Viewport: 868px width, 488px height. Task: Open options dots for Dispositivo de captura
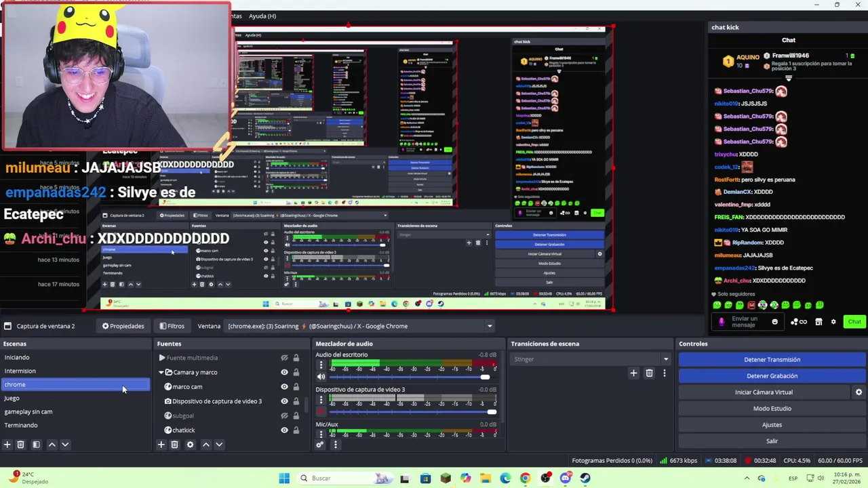(321, 400)
